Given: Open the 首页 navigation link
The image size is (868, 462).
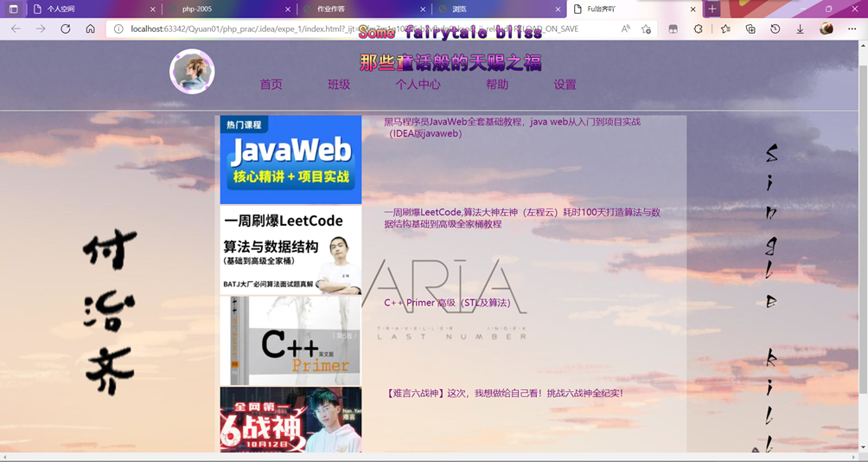Looking at the screenshot, I should 271,84.
